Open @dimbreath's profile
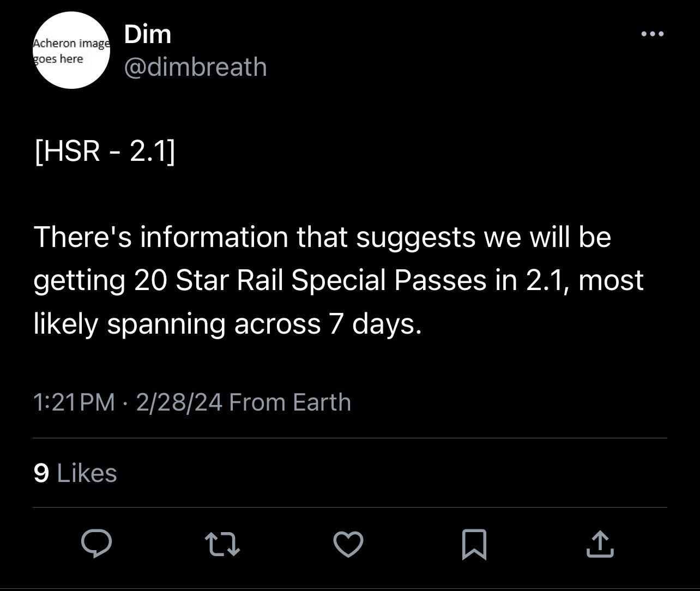The width and height of the screenshot is (700, 591). point(195,67)
